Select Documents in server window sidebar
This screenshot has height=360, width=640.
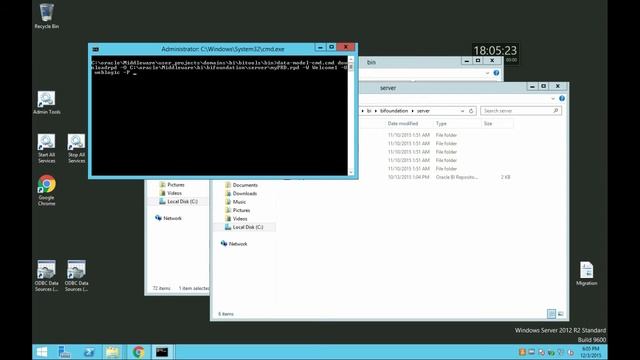(245, 185)
